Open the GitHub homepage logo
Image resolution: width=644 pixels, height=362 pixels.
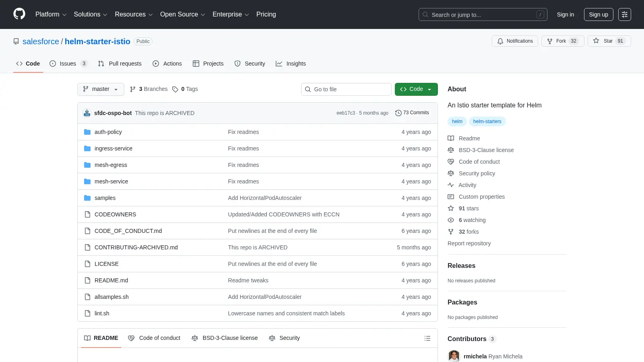click(19, 14)
